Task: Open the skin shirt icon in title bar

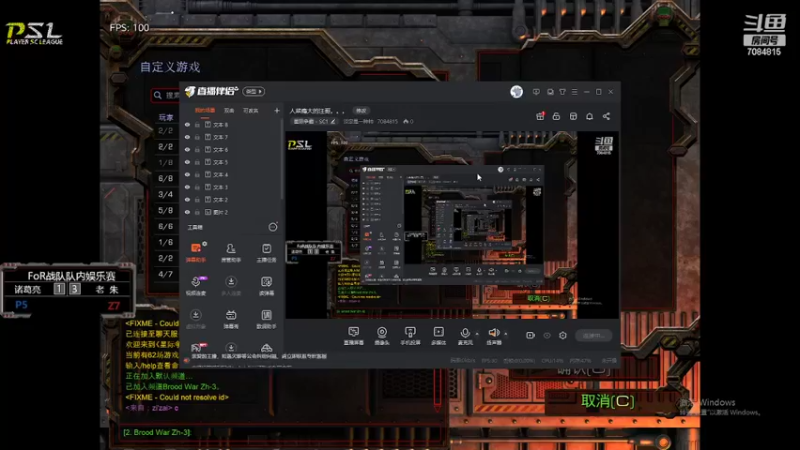Action: pos(562,92)
